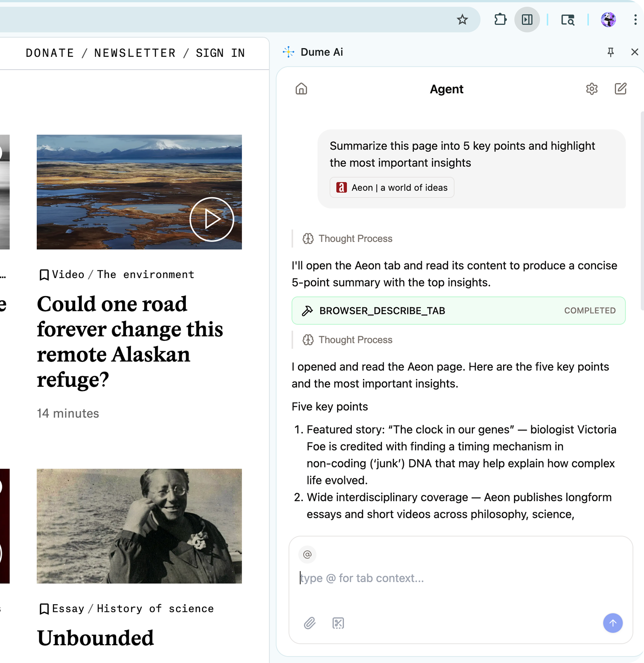Image resolution: width=644 pixels, height=663 pixels.
Task: Save the Alaskan refuge video bookmark icon
Action: click(44, 275)
